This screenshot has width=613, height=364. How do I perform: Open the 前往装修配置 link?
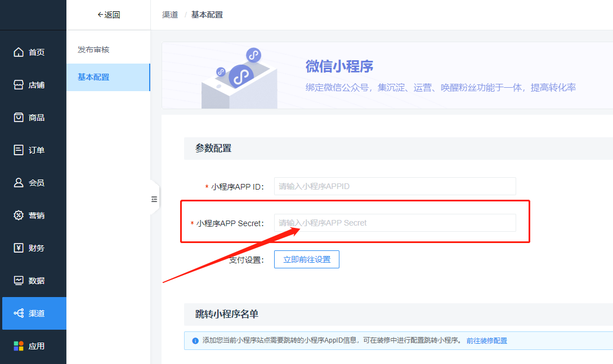[x=487, y=340]
